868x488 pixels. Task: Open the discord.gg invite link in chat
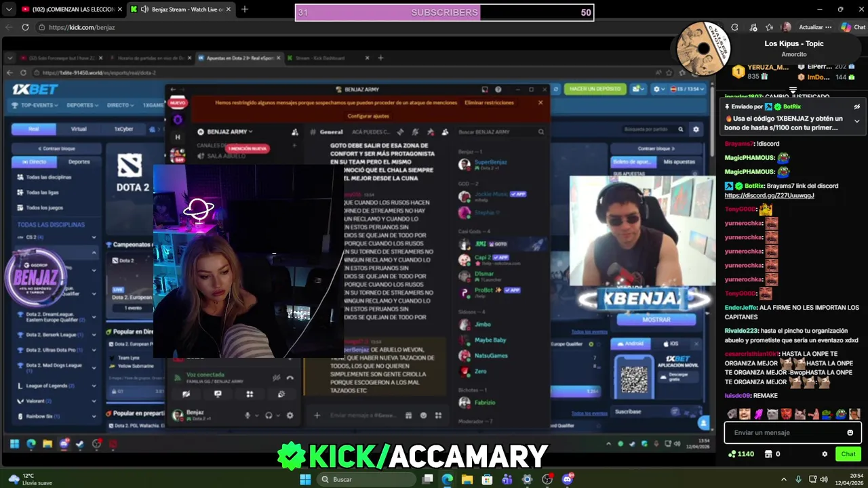click(769, 195)
